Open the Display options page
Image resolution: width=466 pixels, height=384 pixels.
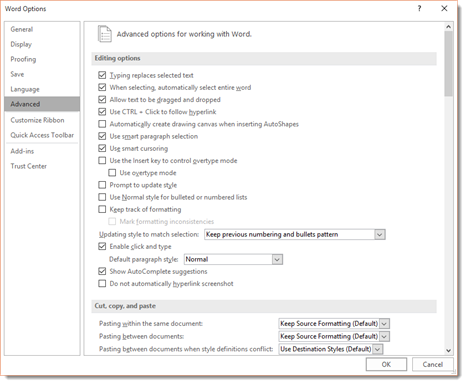[42, 44]
